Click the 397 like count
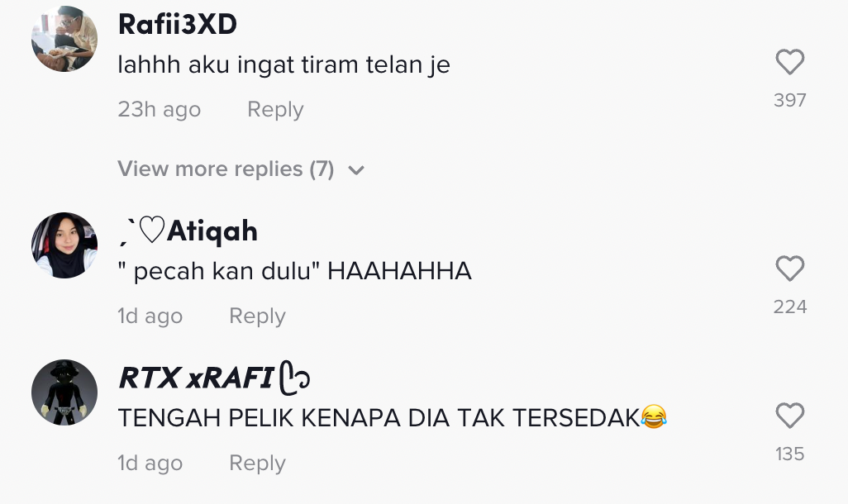Viewport: 848px width, 504px height. [789, 100]
